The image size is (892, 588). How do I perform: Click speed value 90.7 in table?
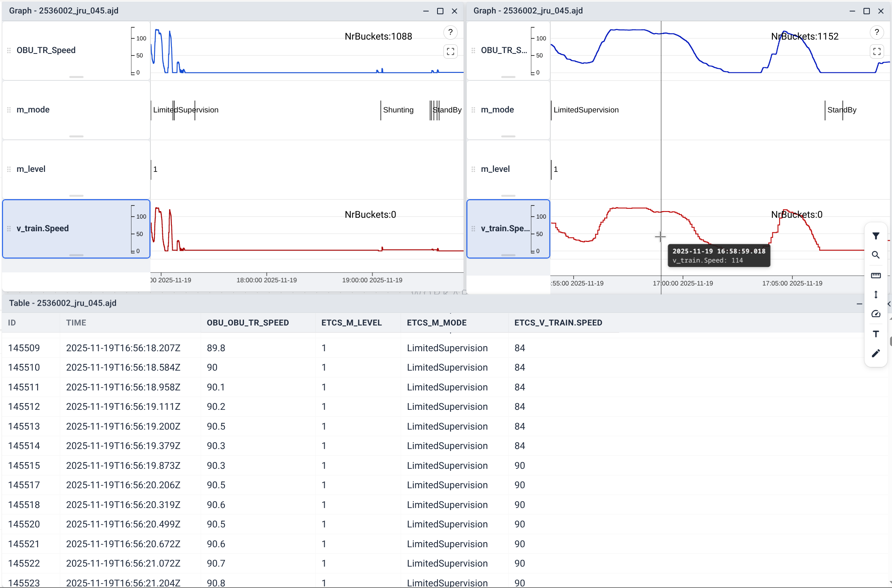(x=216, y=563)
